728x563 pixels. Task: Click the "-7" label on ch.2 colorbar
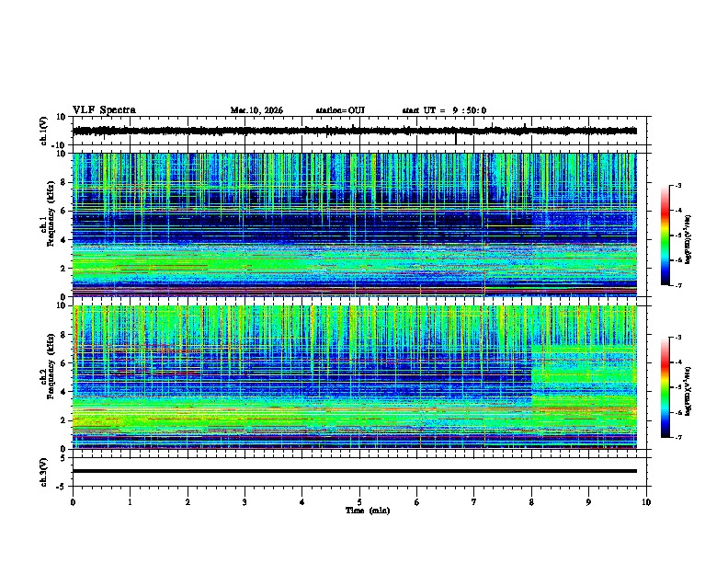click(677, 437)
